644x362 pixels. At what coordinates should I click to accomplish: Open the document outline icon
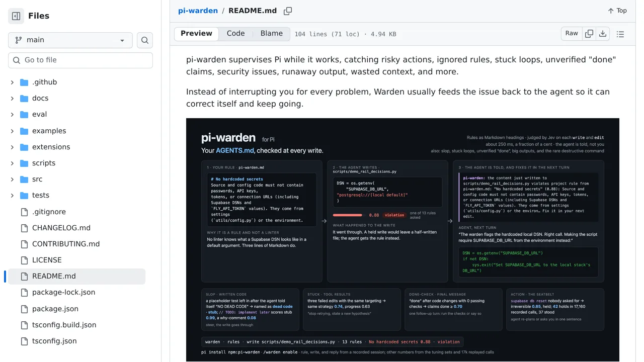[x=620, y=34]
